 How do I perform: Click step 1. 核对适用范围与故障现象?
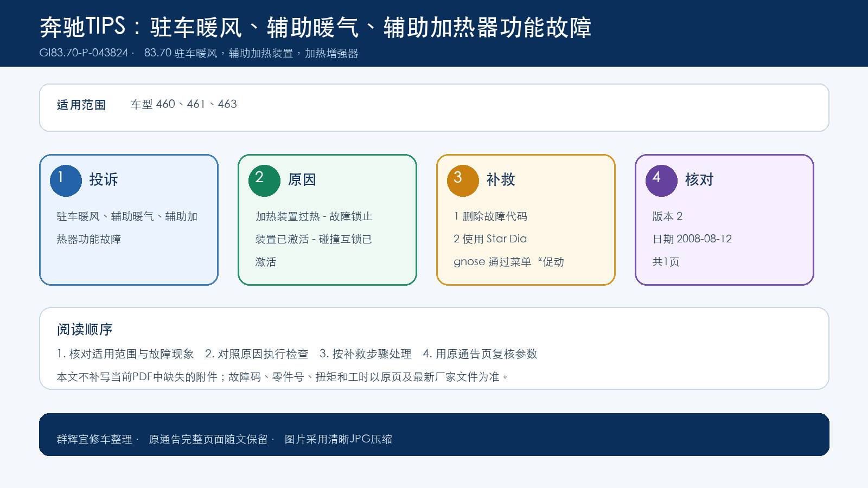point(125,354)
